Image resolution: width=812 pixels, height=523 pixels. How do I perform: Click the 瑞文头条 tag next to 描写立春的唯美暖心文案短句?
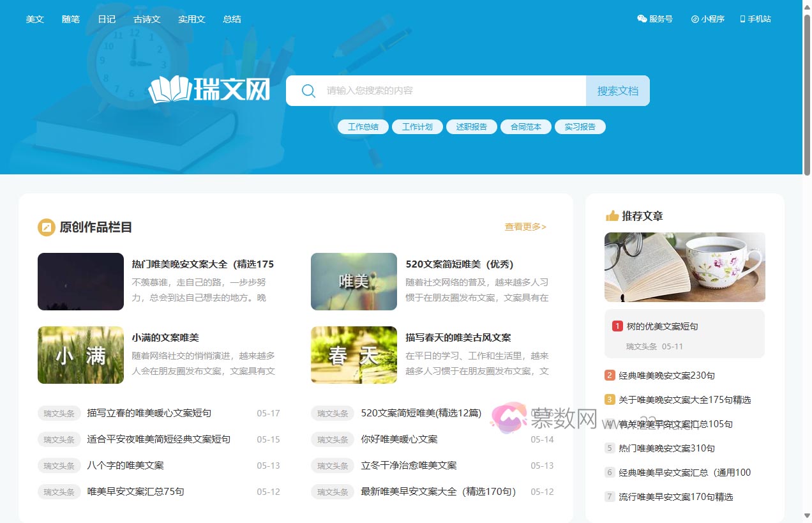59,413
